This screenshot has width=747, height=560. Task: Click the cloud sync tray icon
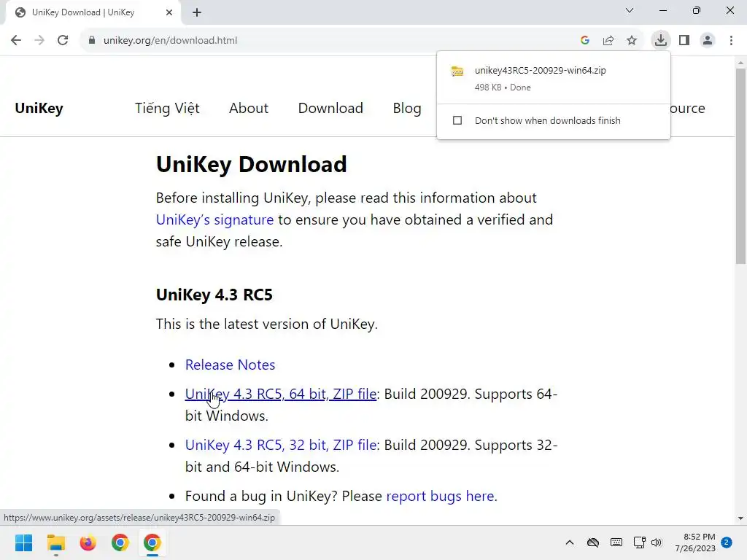pos(592,542)
